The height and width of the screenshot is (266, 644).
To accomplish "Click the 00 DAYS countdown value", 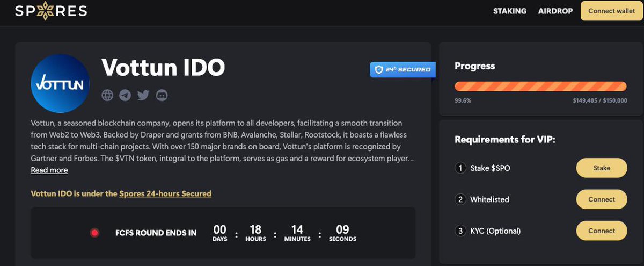I will [x=220, y=232].
